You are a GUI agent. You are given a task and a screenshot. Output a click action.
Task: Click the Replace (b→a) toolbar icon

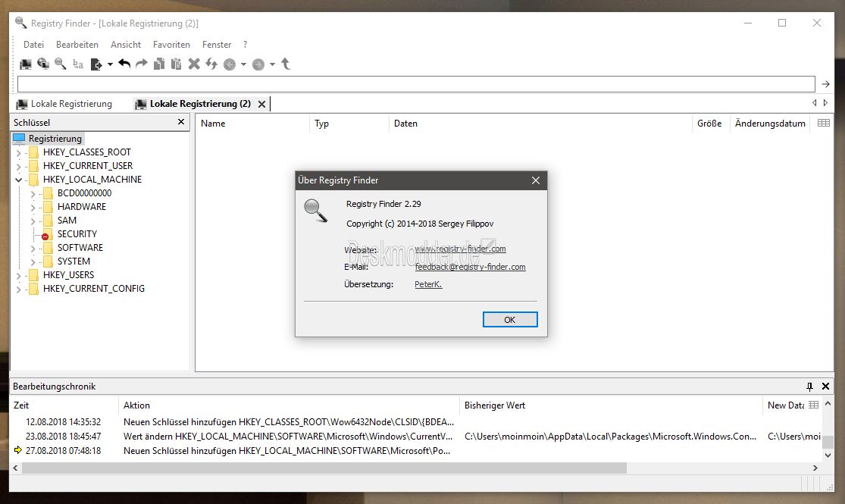78,64
